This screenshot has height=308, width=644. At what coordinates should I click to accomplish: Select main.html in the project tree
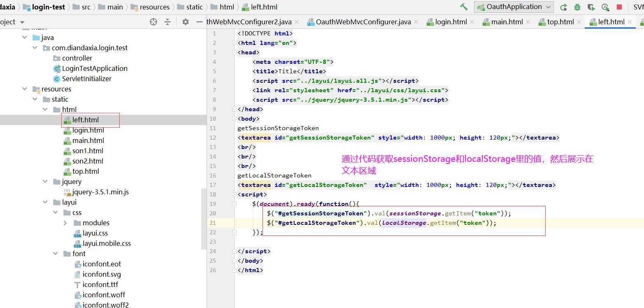(x=88, y=140)
